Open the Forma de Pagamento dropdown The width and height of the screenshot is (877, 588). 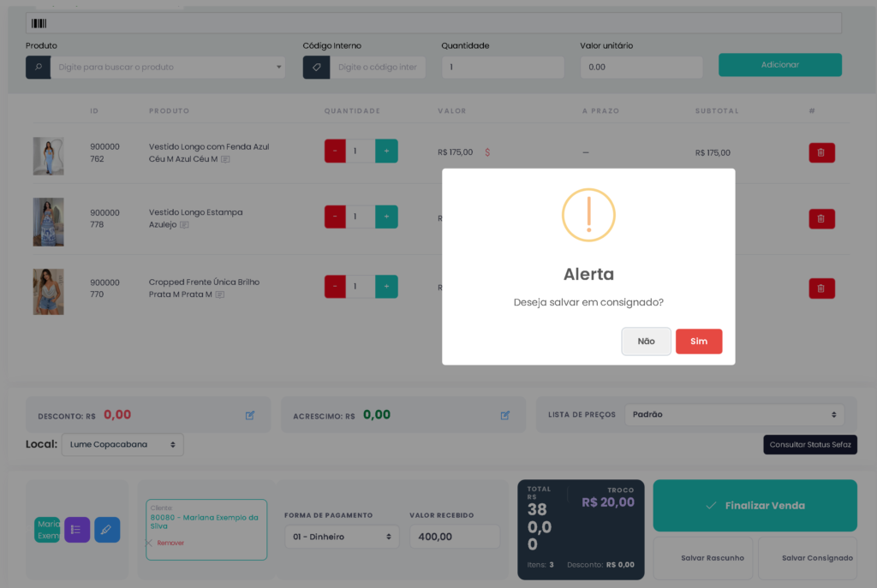342,537
